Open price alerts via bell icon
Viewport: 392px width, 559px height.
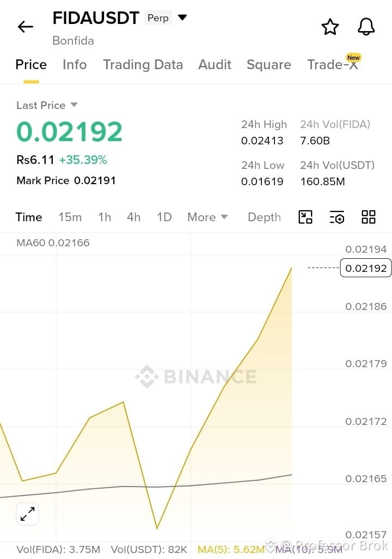point(366,27)
